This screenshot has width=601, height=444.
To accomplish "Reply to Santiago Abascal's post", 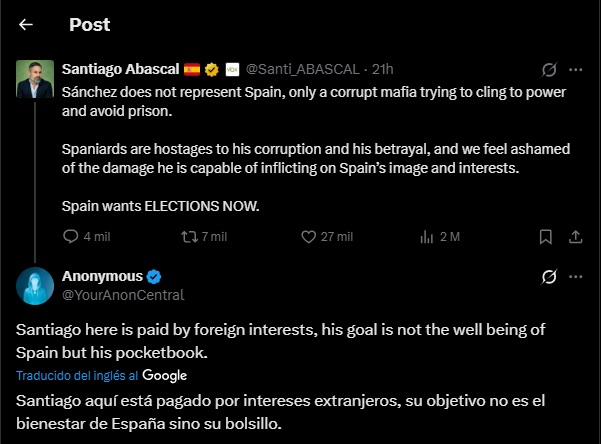I will (71, 237).
